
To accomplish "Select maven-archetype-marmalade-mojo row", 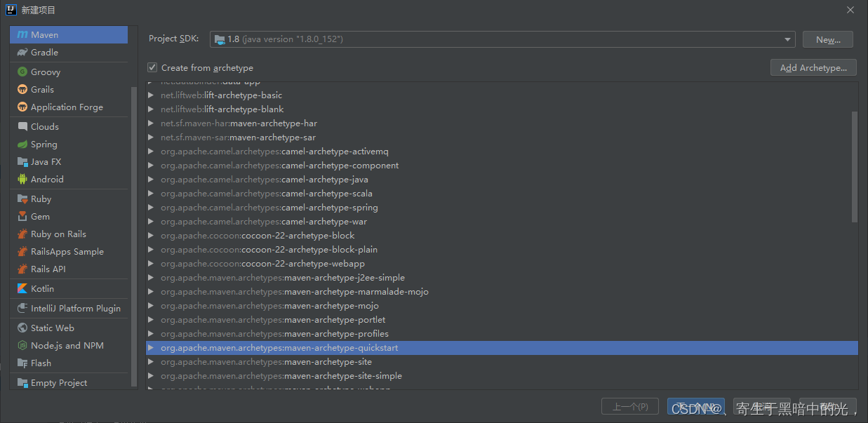I will coord(502,292).
